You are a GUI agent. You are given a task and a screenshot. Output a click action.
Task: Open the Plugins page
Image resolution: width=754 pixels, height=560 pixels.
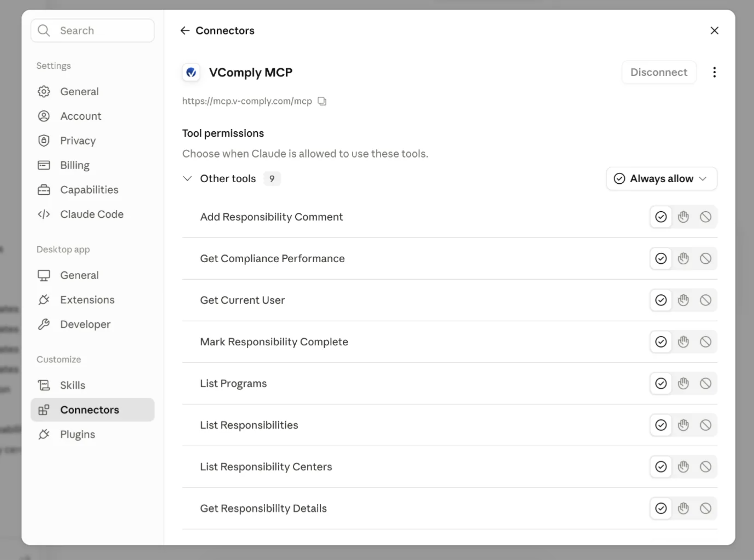click(x=92, y=434)
